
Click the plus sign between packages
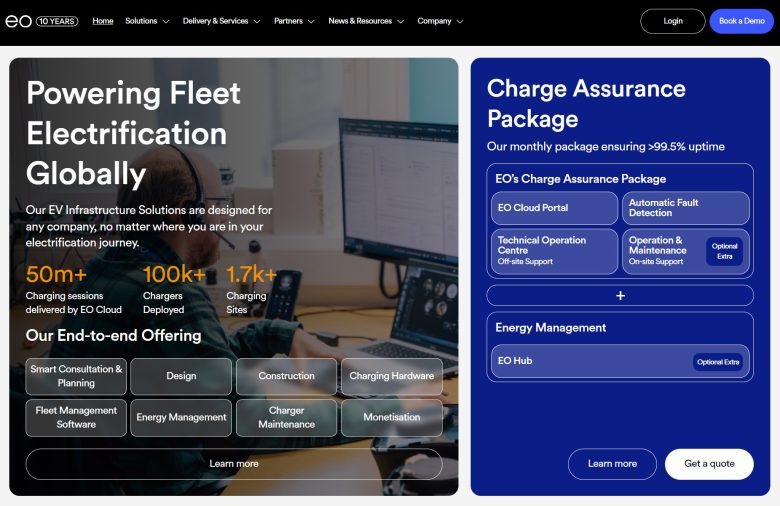point(620,296)
